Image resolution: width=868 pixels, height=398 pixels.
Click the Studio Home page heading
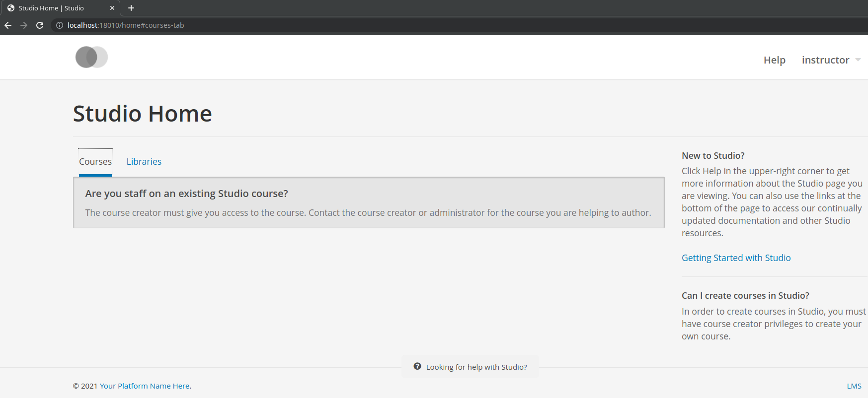pos(143,114)
